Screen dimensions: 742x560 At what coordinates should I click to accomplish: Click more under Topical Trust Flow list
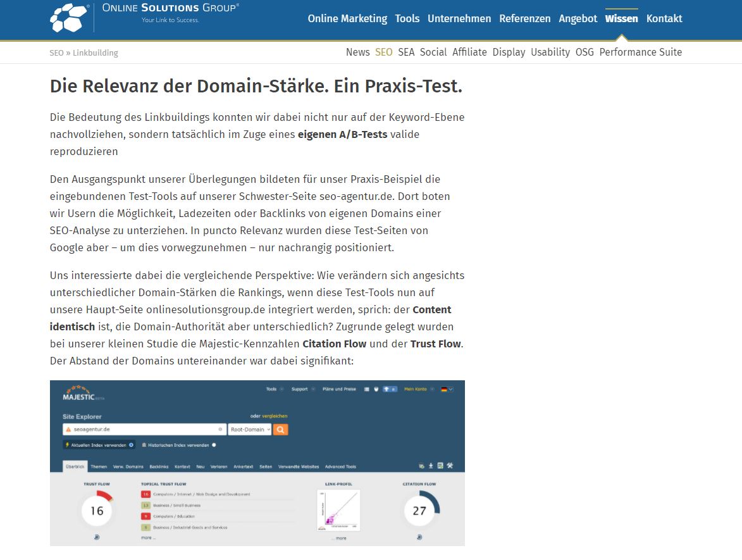point(147,538)
